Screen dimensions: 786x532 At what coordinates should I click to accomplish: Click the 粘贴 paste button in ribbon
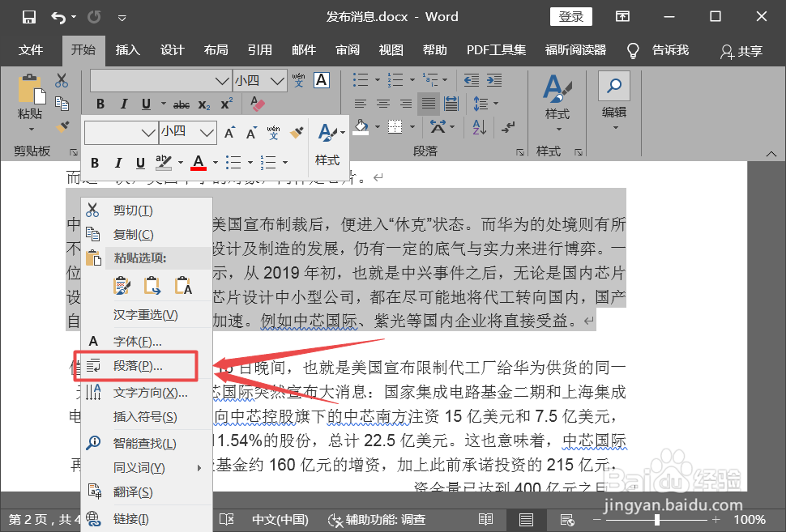click(29, 103)
